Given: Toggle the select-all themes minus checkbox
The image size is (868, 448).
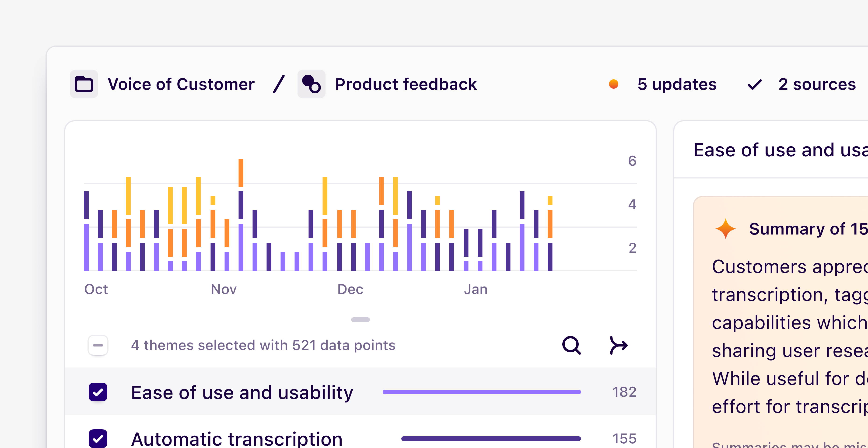Looking at the screenshot, I should pos(98,345).
